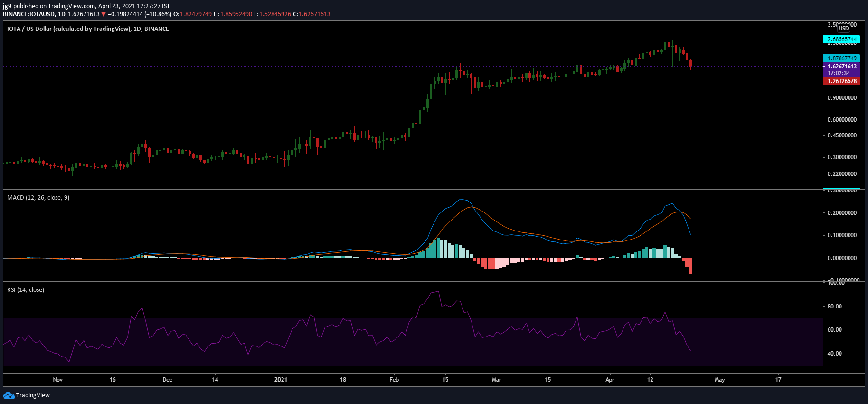
Task: Click the 1.26126578 red support price label
Action: pyautogui.click(x=841, y=81)
